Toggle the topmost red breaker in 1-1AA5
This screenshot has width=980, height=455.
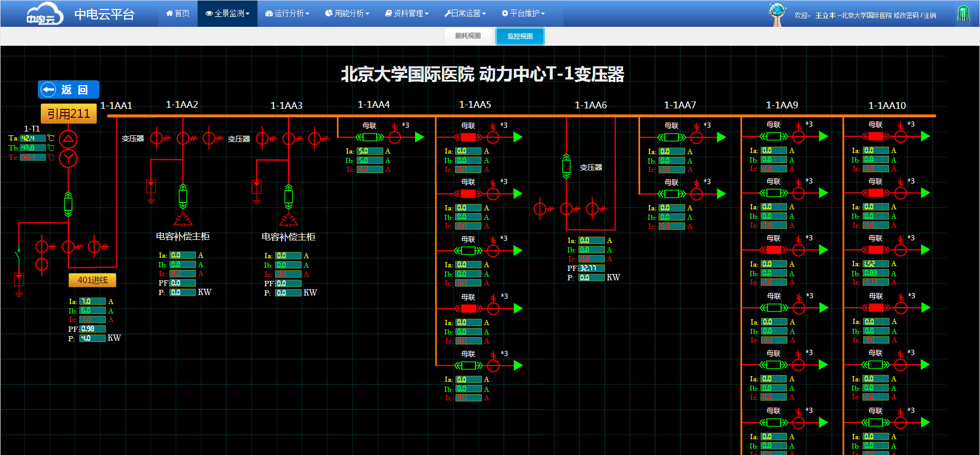pos(468,137)
